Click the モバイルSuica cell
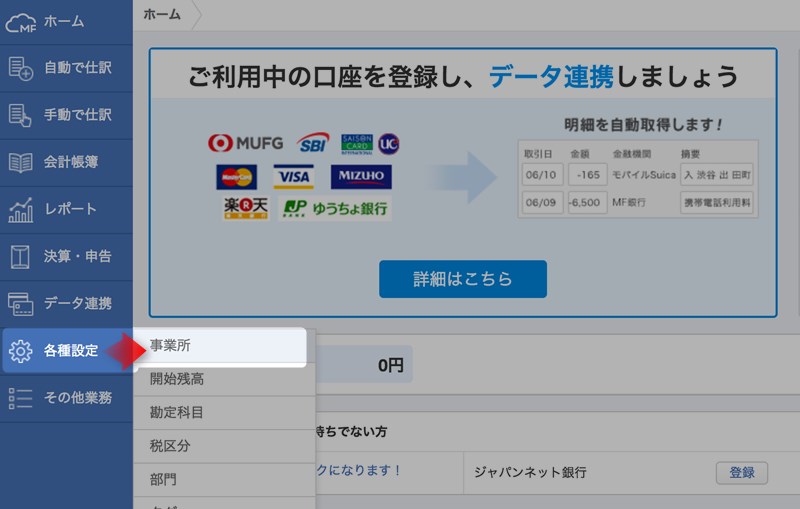Image resolution: width=800 pixels, height=509 pixels. pyautogui.click(x=644, y=175)
